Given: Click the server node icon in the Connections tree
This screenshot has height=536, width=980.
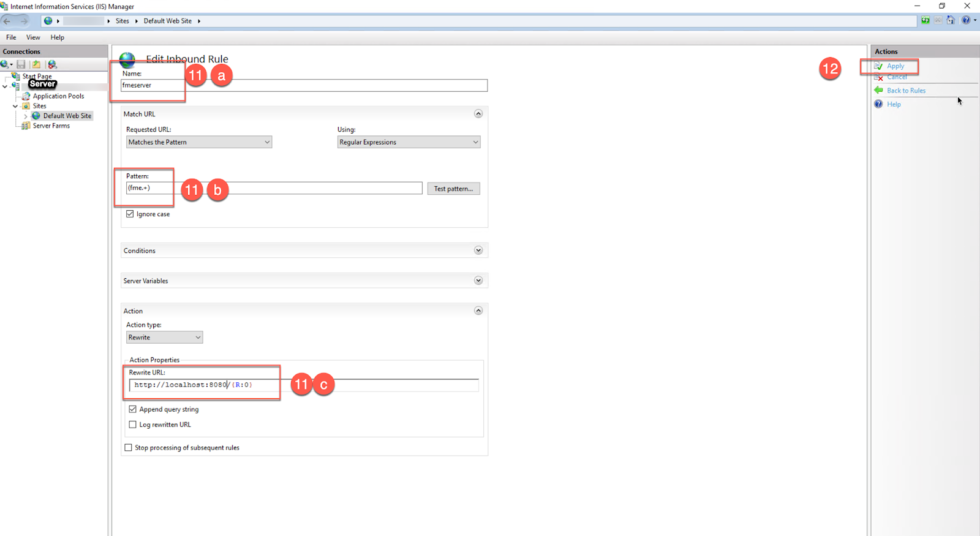Looking at the screenshot, I should coord(15,86).
